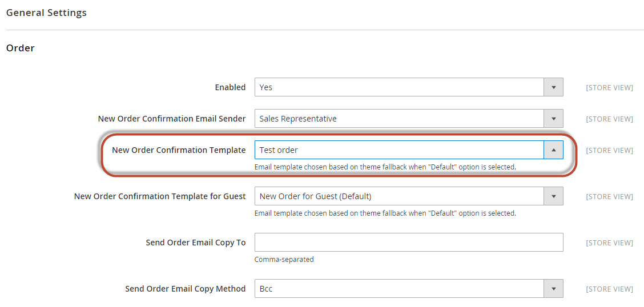The height and width of the screenshot is (307, 644).
Task: Click the New Order Confirmation Template label
Action: pos(179,150)
